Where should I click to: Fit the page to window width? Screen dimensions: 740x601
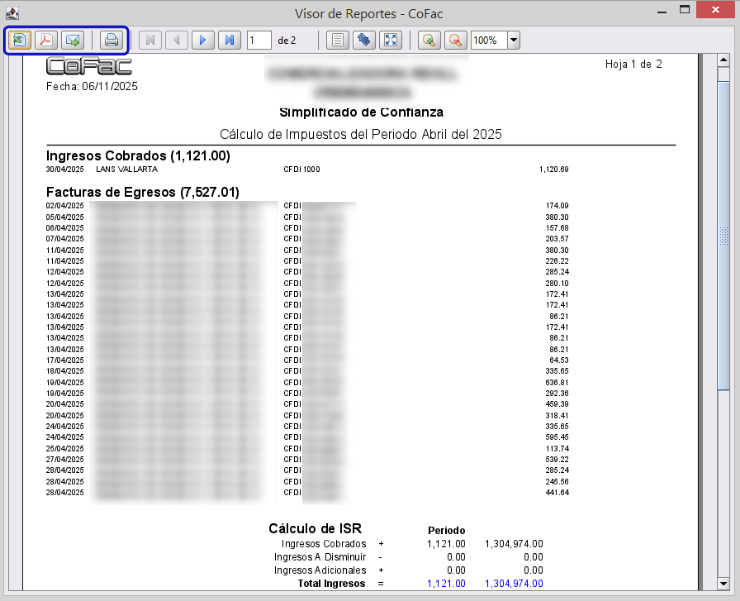tap(391, 40)
